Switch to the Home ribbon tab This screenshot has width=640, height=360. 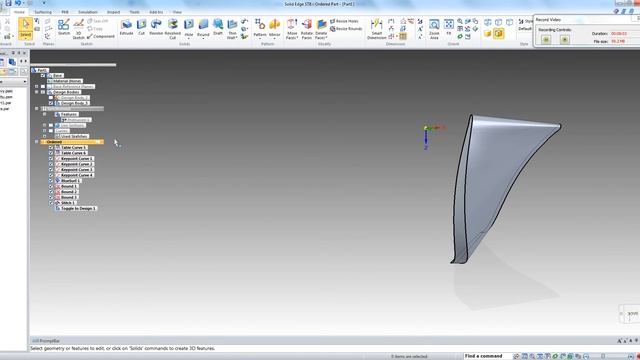click(19, 12)
